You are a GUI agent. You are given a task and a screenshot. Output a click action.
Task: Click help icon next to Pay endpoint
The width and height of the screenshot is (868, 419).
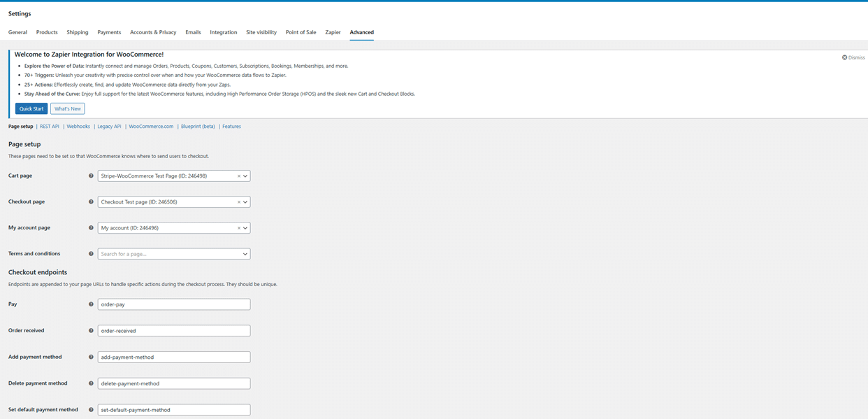[91, 304]
